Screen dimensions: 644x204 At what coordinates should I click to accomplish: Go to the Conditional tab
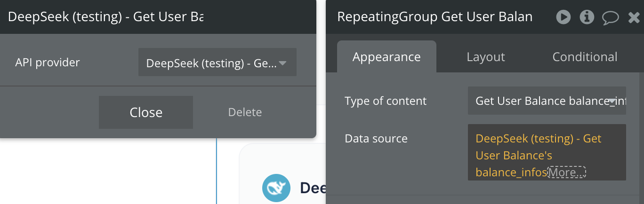(585, 57)
